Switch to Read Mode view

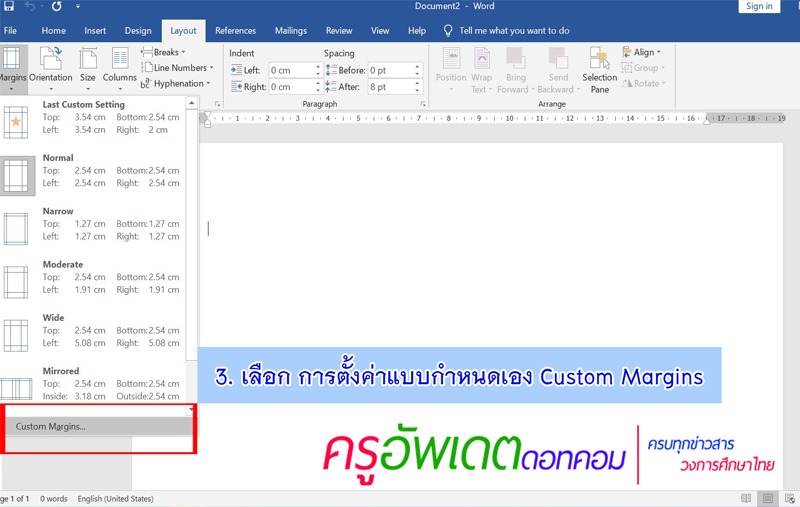[x=746, y=498]
